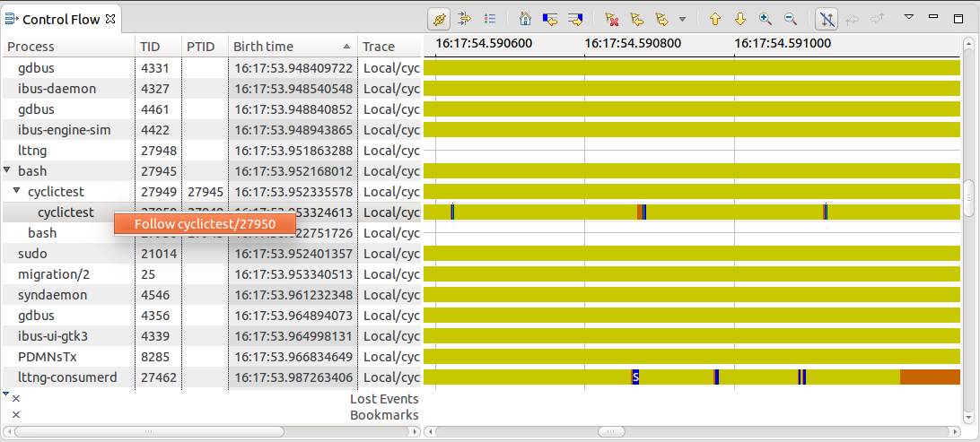980x442 pixels.
Task: Select the Control Flow tab
Action: tap(59, 19)
